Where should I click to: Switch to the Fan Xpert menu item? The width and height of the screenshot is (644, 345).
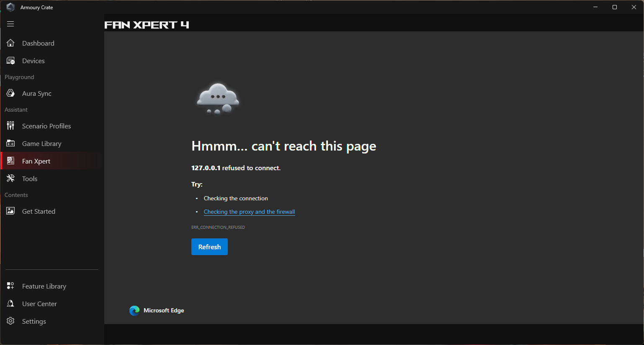point(36,161)
